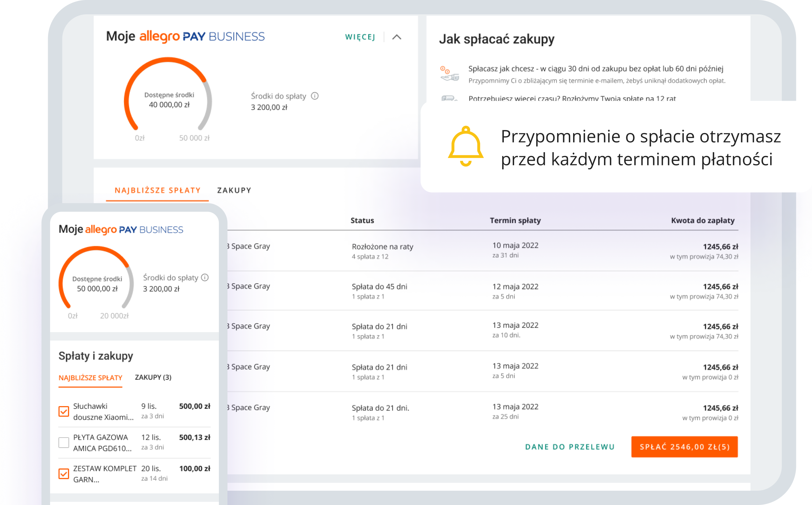Screen dimensions: 812x505
Task: Open the ZAKUPY (3) tab in mobile view
Action: (x=153, y=377)
